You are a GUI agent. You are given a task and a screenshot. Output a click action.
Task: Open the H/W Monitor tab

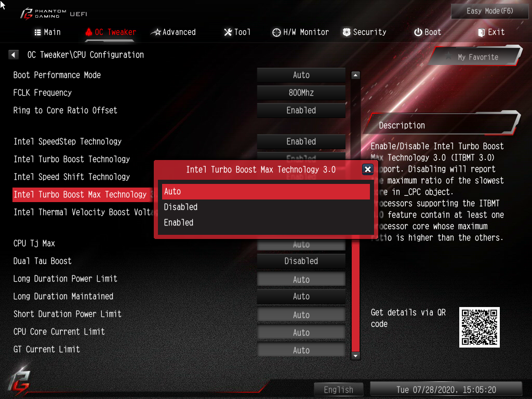(x=301, y=32)
